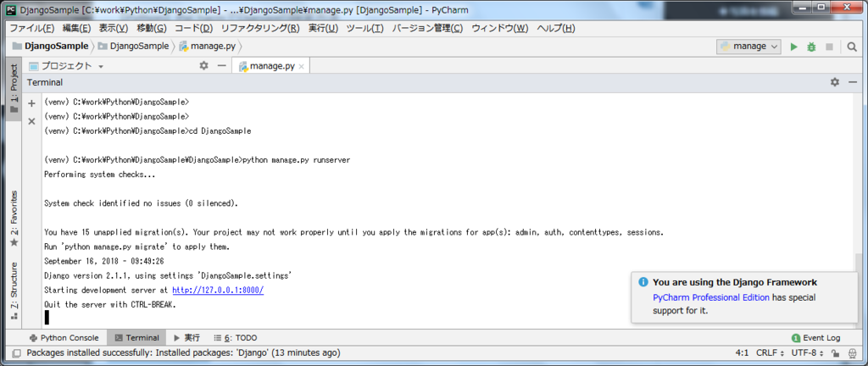Open the ファイル(F) menu
The height and width of the screenshot is (366, 868).
pos(32,28)
